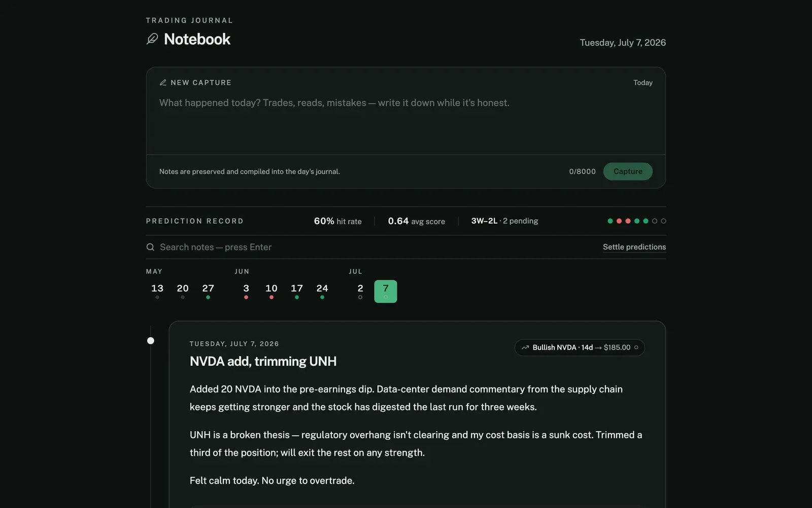Click the Felt calm today paragraph
This screenshot has width=812, height=508.
(x=272, y=481)
